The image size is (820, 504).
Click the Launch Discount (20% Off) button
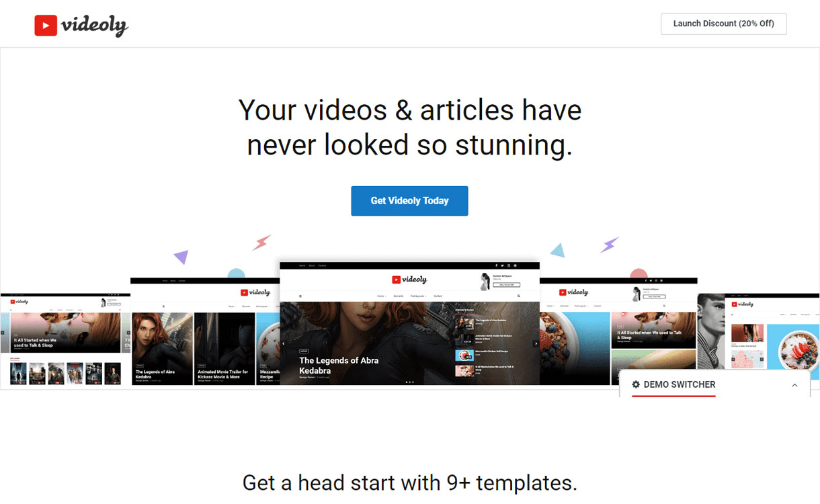[x=723, y=24]
